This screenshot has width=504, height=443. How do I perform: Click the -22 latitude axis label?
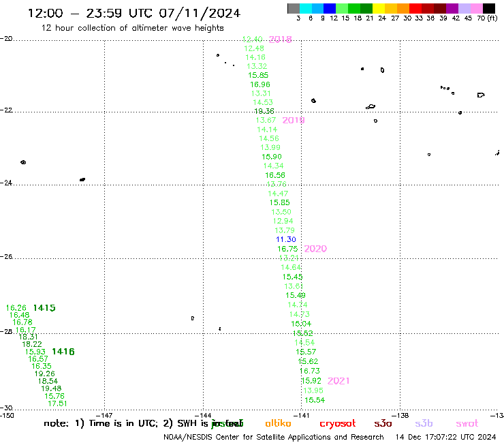[6, 110]
